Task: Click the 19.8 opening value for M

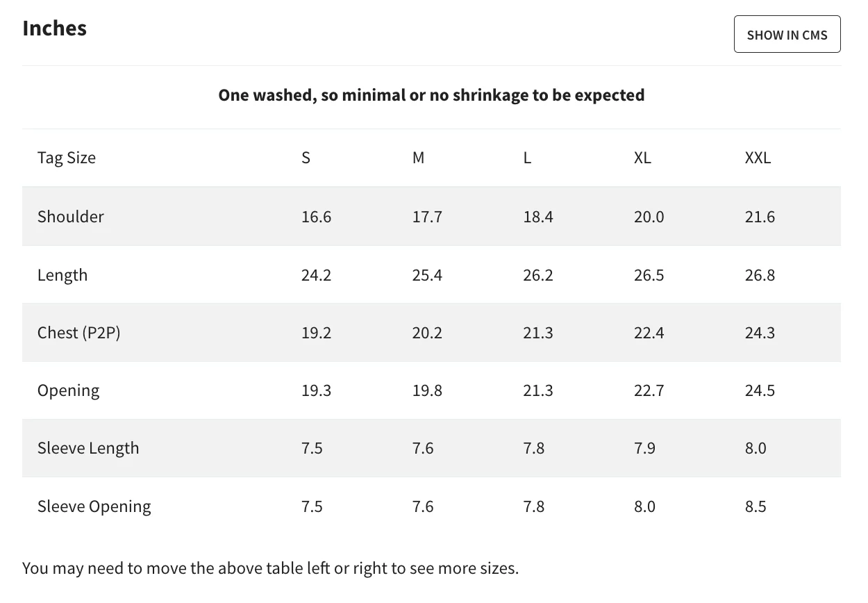Action: click(x=427, y=390)
